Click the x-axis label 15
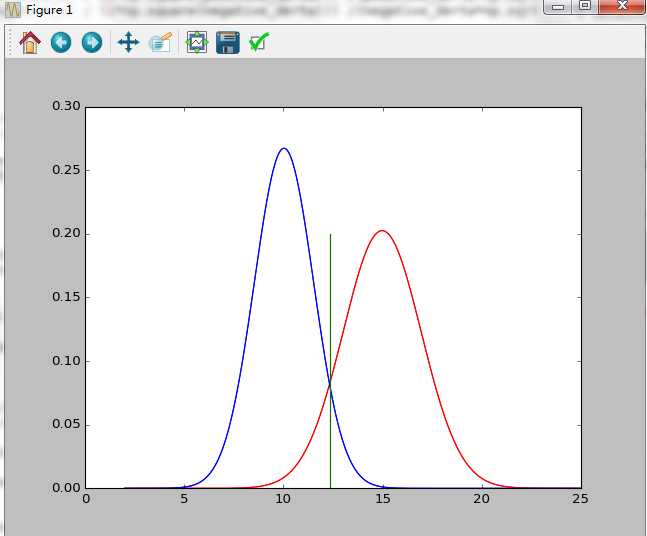 [x=383, y=499]
